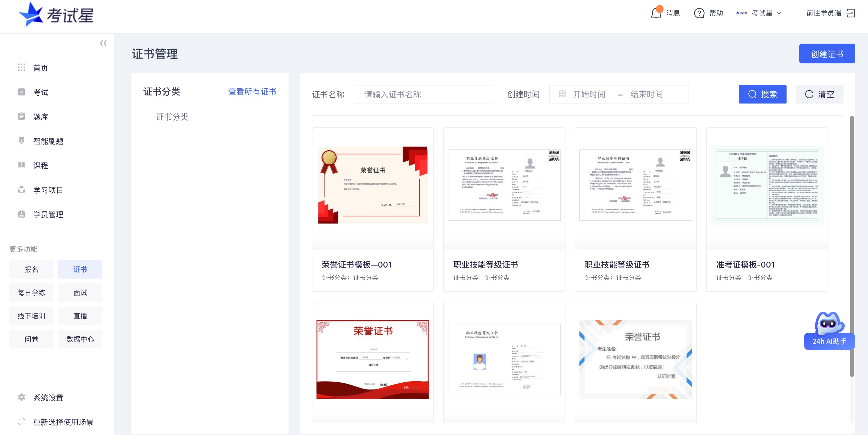Click the 学员管理 icon
Screen dimensions: 868x435
tap(22, 214)
